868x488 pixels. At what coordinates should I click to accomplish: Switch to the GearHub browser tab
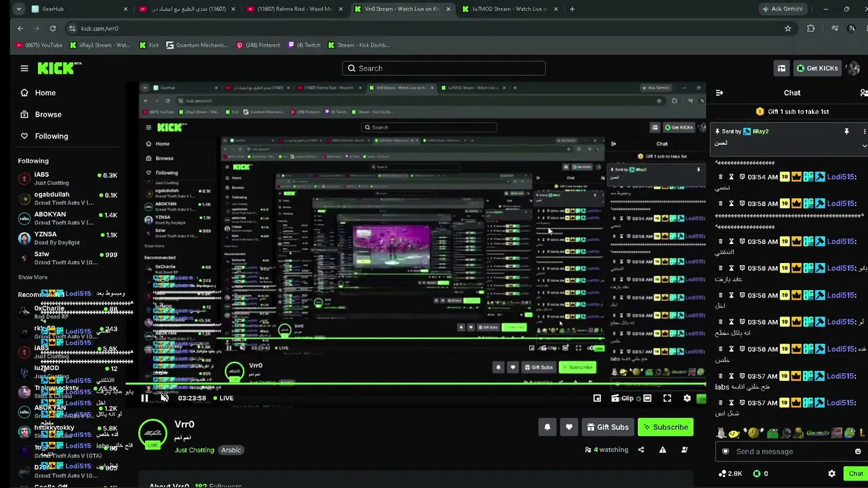tap(79, 9)
